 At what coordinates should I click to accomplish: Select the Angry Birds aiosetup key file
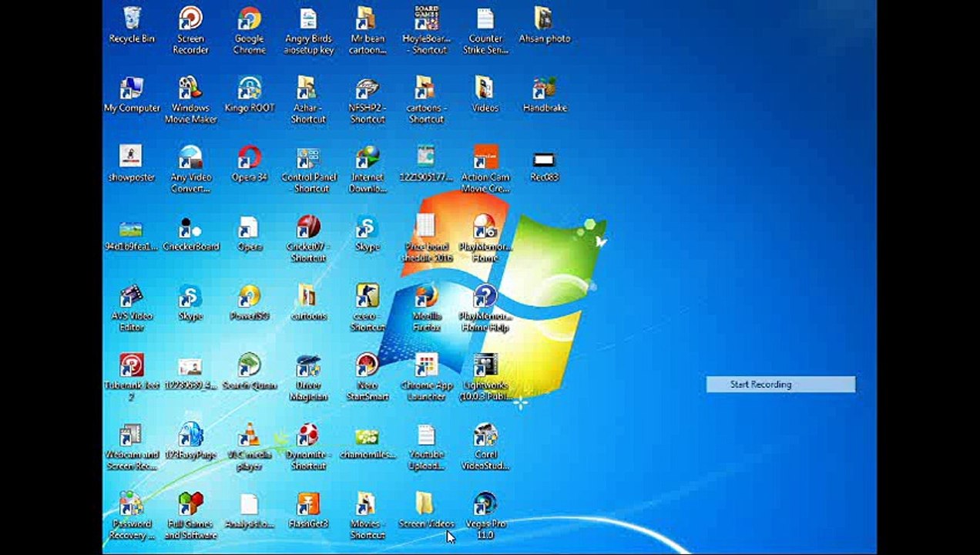click(308, 30)
